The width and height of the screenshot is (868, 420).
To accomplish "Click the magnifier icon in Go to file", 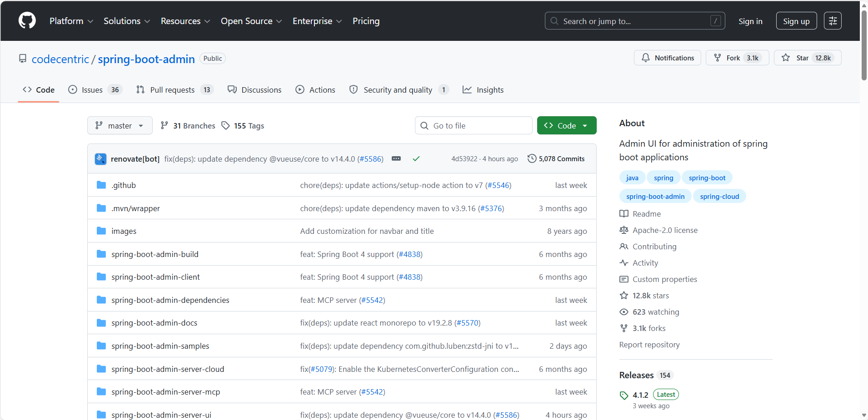I will coord(424,125).
